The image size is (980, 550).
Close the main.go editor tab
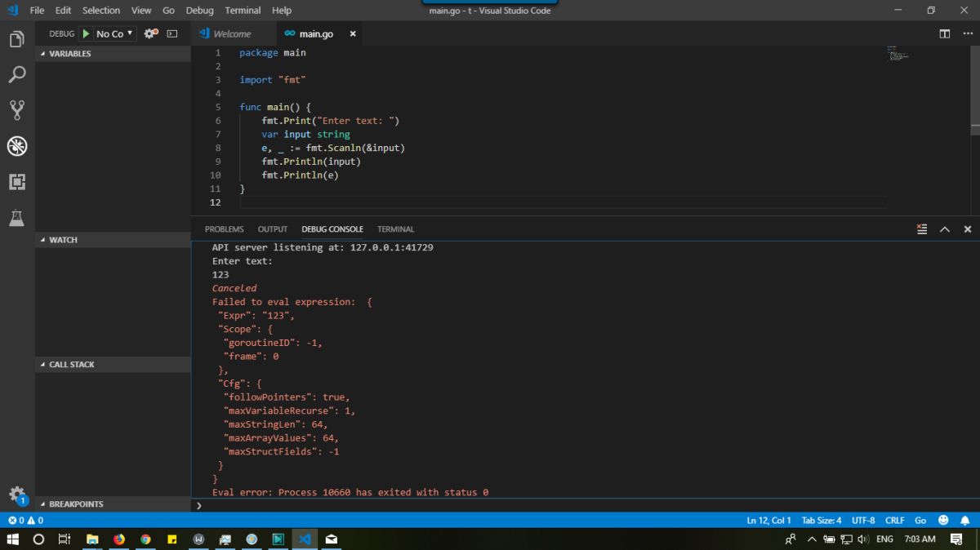pyautogui.click(x=353, y=33)
